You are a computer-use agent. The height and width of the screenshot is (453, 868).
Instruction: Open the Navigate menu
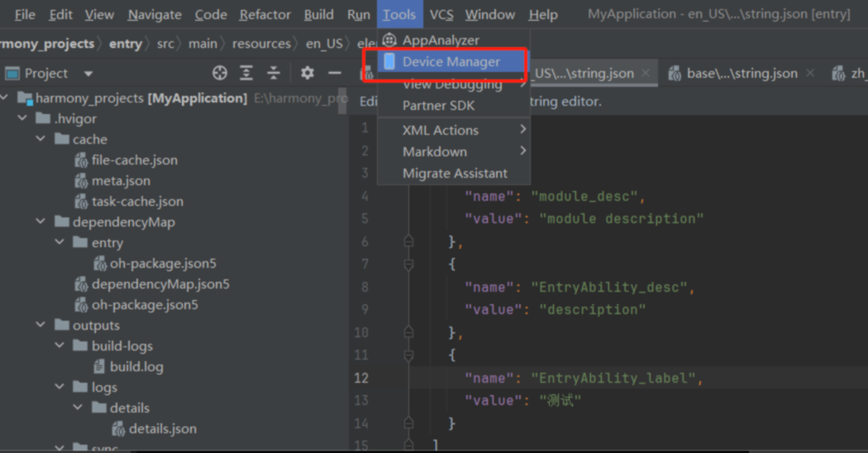click(x=155, y=14)
